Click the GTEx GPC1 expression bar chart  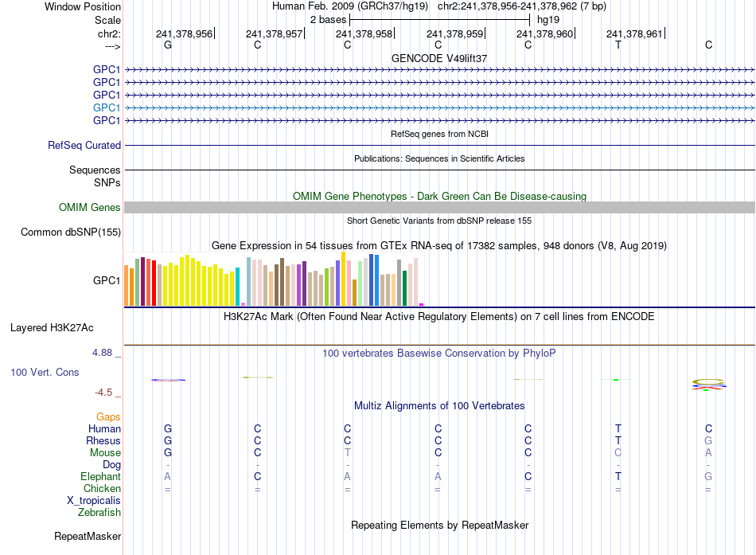pos(274,279)
